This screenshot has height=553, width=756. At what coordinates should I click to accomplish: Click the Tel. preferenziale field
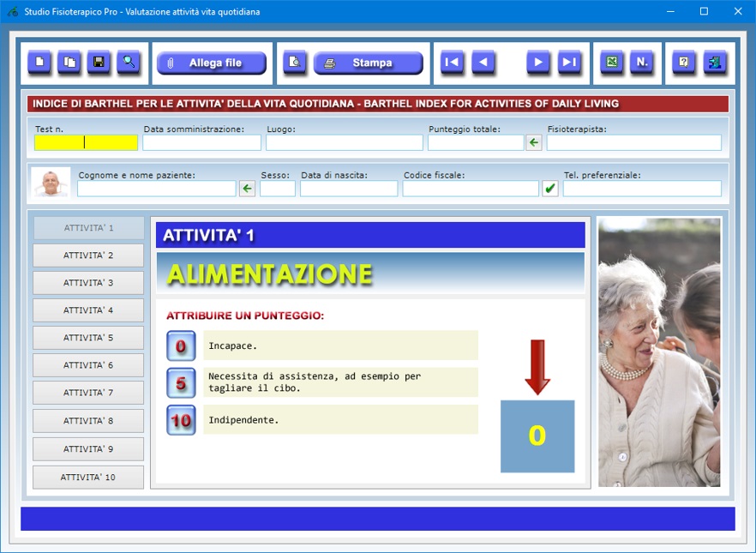[642, 189]
